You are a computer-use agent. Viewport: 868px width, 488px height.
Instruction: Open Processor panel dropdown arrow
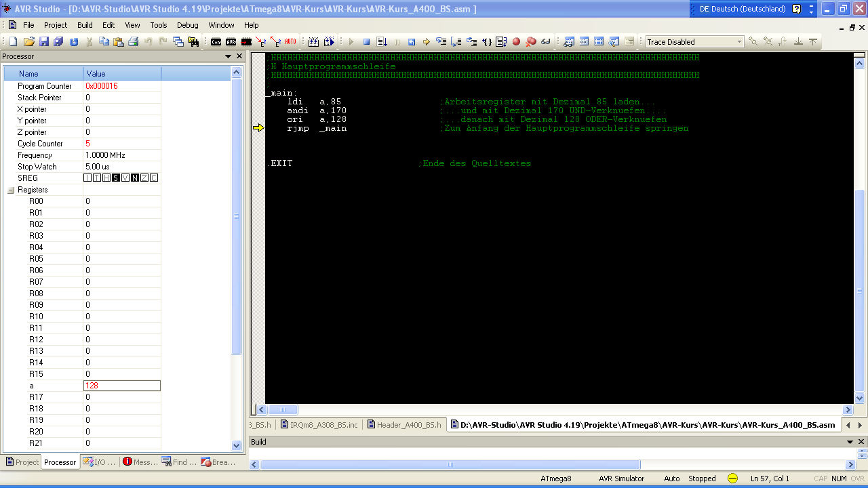(x=228, y=56)
